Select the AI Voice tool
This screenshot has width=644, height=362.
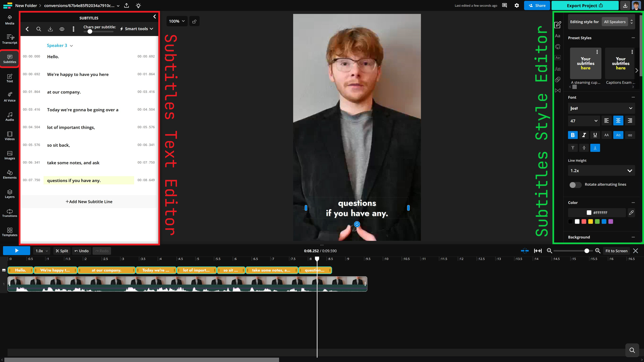coord(9,97)
